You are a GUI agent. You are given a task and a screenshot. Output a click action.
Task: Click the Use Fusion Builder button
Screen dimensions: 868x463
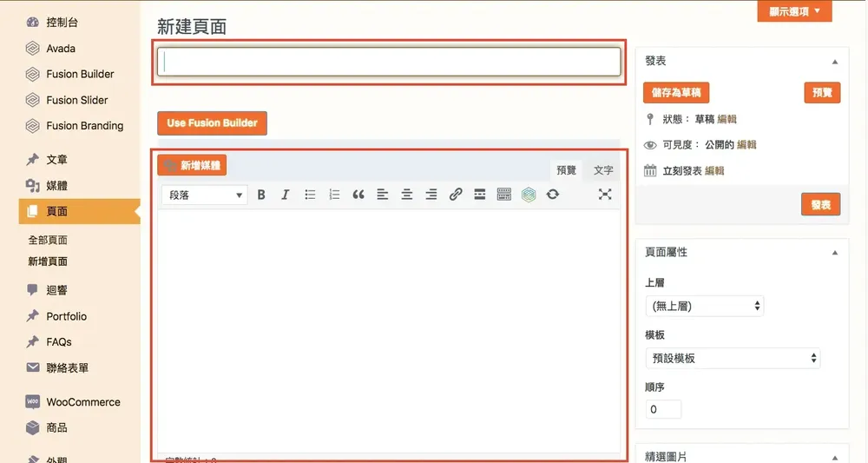(212, 123)
